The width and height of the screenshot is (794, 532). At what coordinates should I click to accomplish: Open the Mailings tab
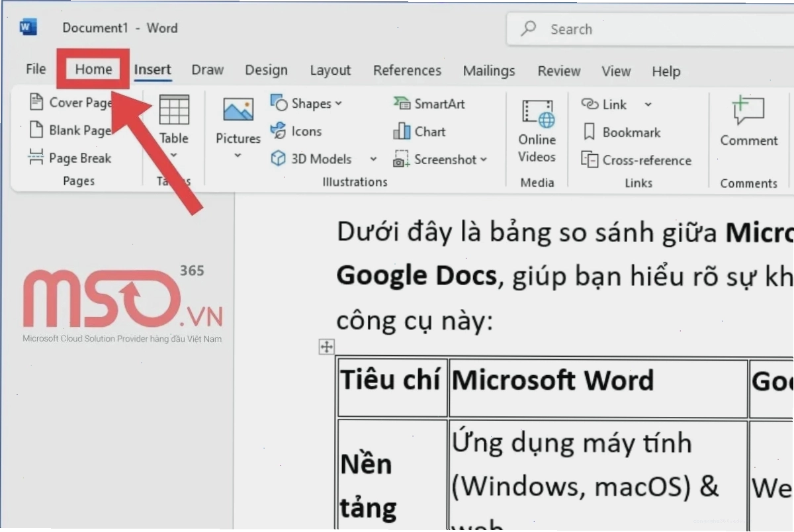pyautogui.click(x=489, y=71)
